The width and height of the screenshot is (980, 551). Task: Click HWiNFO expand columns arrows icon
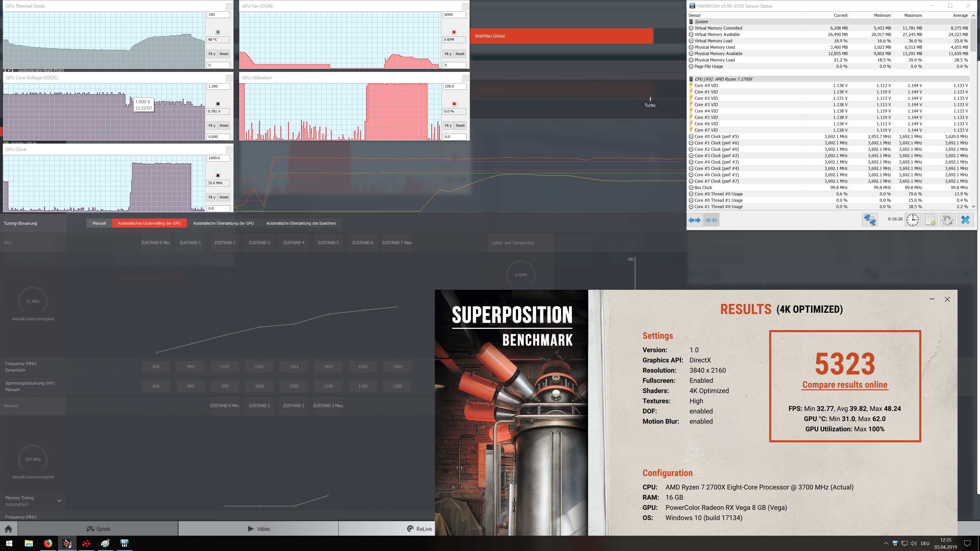[x=695, y=220]
